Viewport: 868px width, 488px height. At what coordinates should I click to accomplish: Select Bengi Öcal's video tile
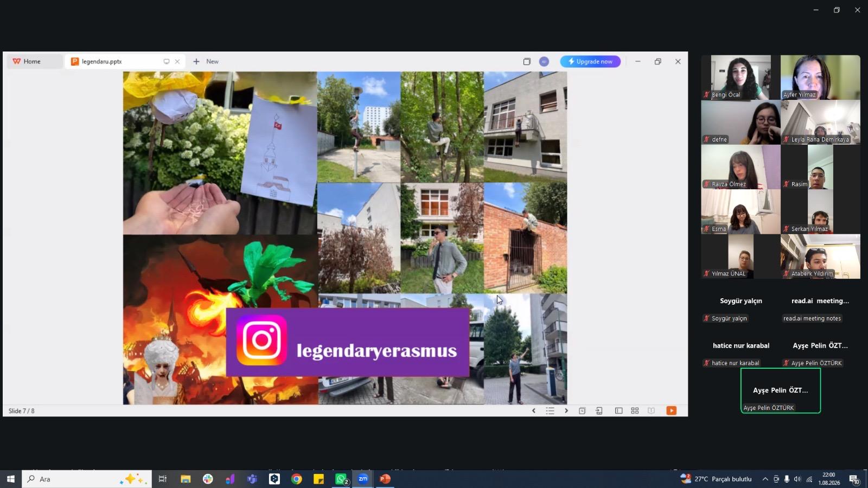pyautogui.click(x=741, y=77)
